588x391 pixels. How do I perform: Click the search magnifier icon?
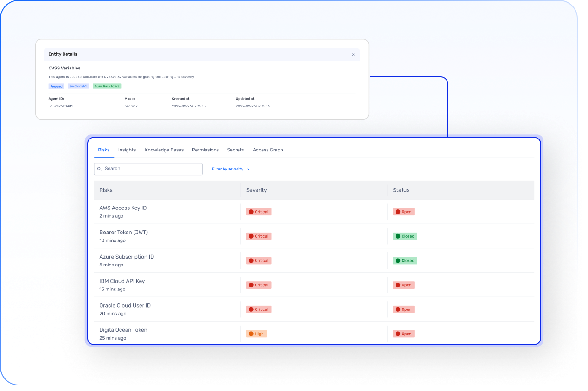click(99, 169)
